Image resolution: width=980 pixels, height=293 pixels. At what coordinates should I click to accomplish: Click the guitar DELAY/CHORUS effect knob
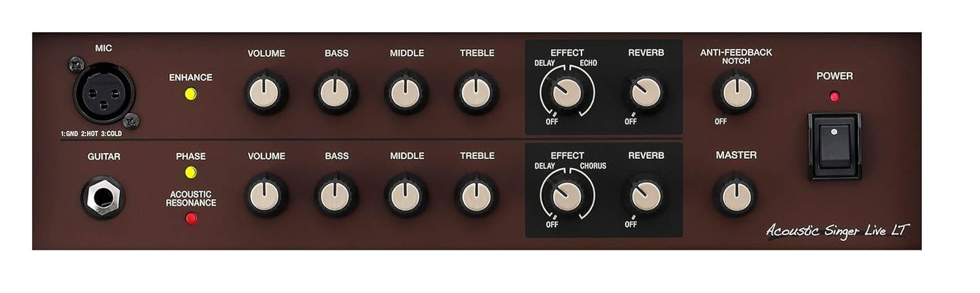point(566,196)
